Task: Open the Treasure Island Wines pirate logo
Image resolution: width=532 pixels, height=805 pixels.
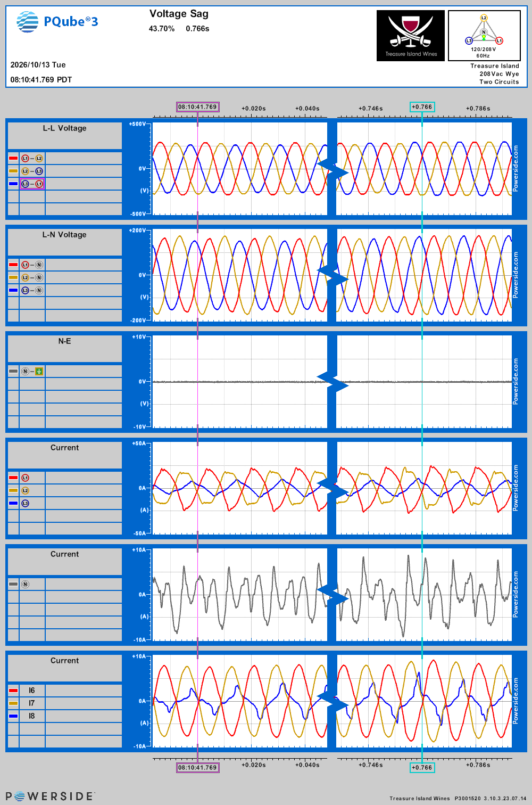Action: [411, 36]
